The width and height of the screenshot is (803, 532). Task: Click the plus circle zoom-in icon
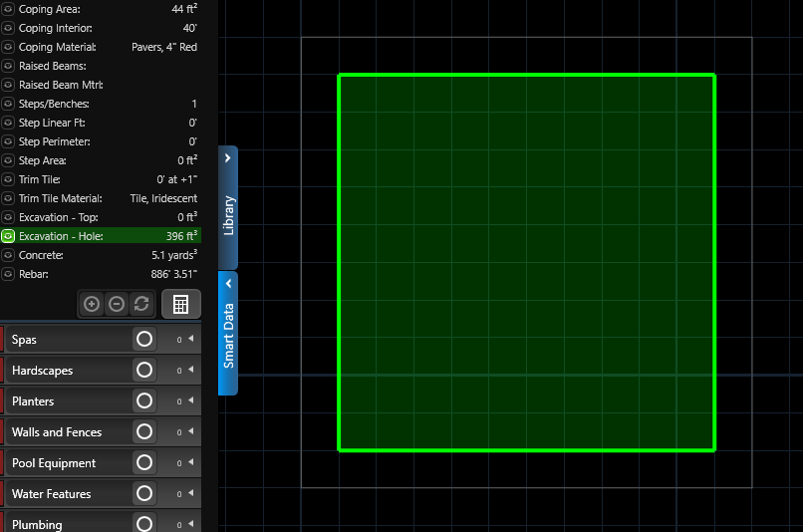(x=92, y=304)
